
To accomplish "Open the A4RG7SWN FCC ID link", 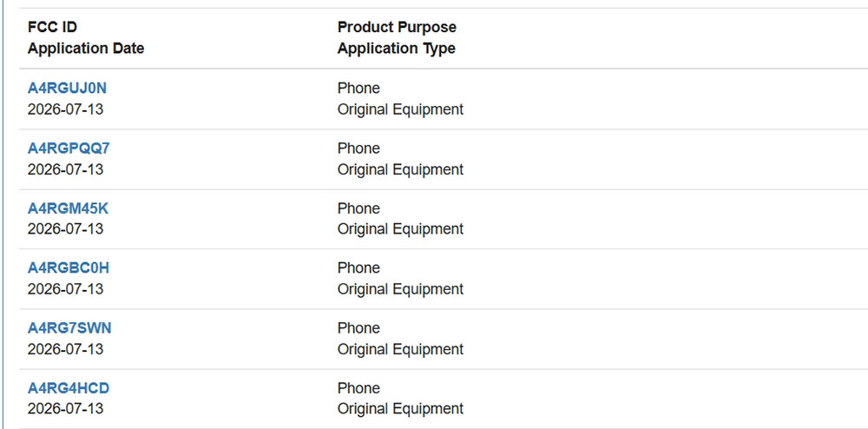I will (69, 328).
